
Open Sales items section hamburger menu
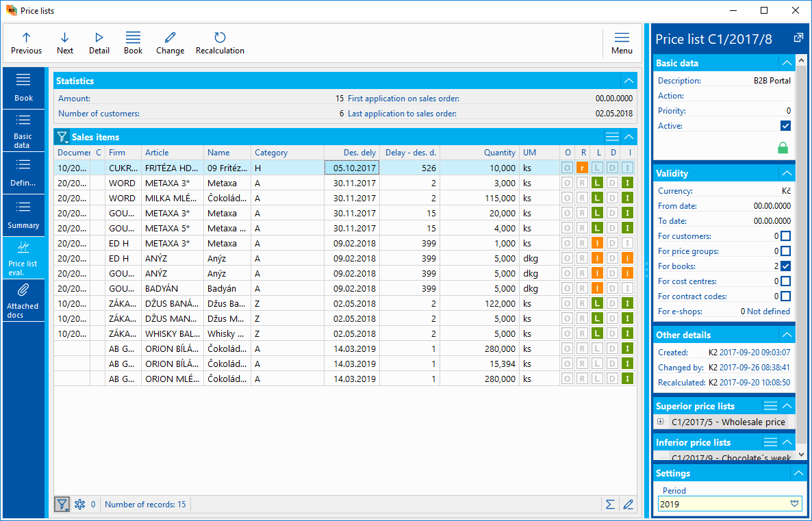pyautogui.click(x=612, y=137)
